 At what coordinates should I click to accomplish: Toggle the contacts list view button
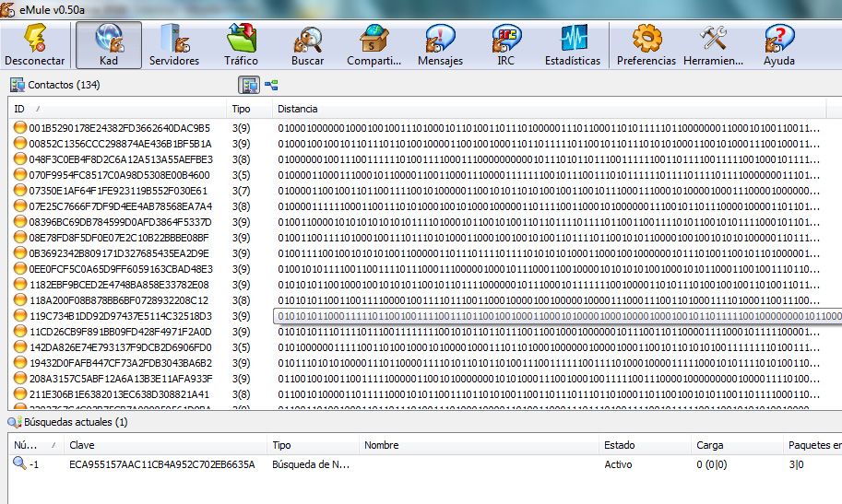point(249,85)
